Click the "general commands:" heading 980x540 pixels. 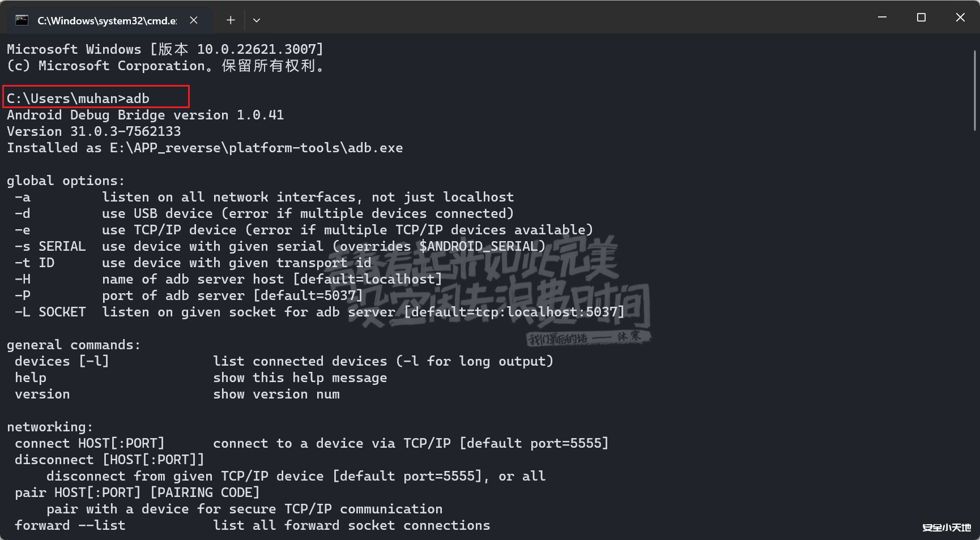[x=73, y=345]
